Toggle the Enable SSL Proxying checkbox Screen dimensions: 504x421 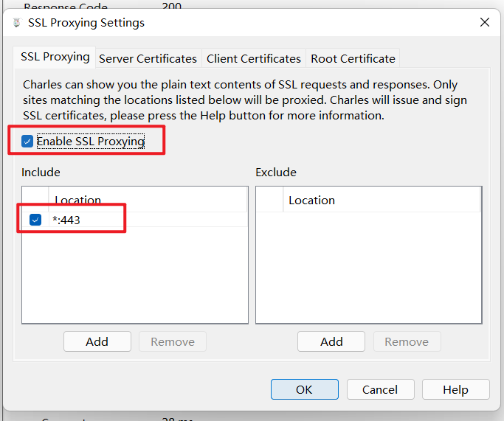(x=27, y=142)
